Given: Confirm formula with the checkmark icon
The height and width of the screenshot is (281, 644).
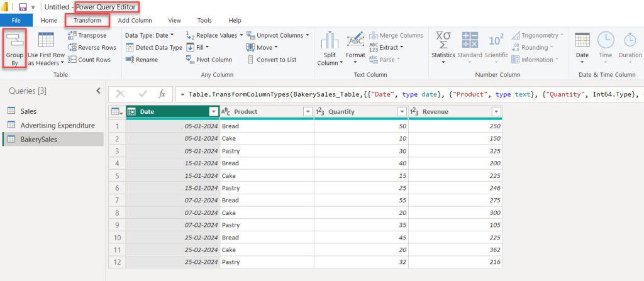Looking at the screenshot, I should 143,94.
